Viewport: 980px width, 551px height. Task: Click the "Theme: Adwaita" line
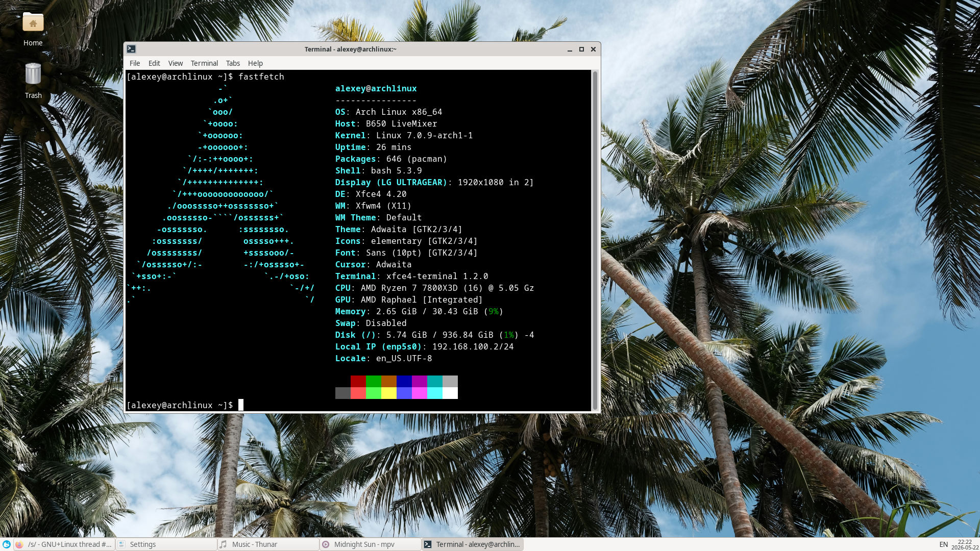click(x=399, y=229)
